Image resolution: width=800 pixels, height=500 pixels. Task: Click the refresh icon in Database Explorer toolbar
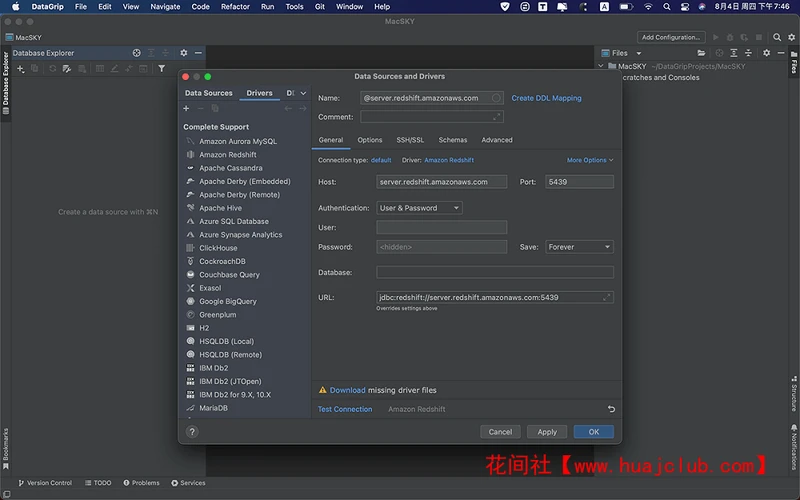click(52, 68)
